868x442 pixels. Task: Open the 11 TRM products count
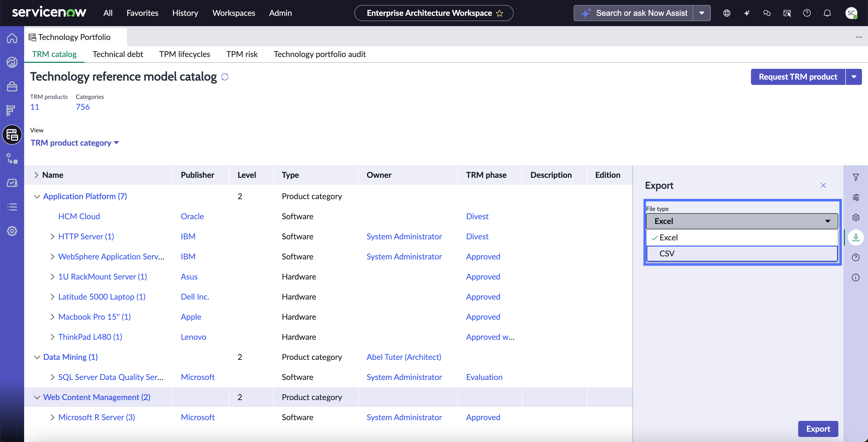35,107
